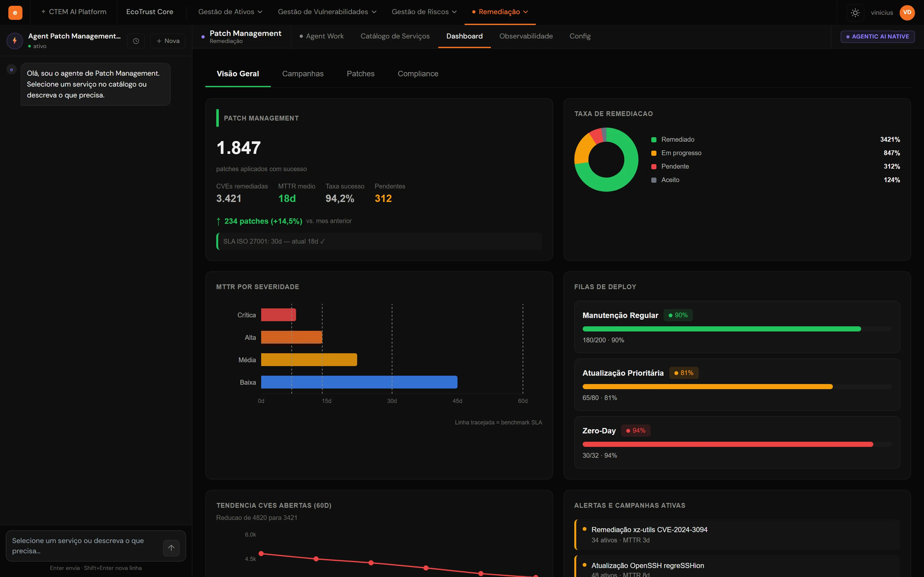The height and width of the screenshot is (577, 924).
Task: Click the AGENTIC AI NATIVE badge
Action: (x=877, y=37)
